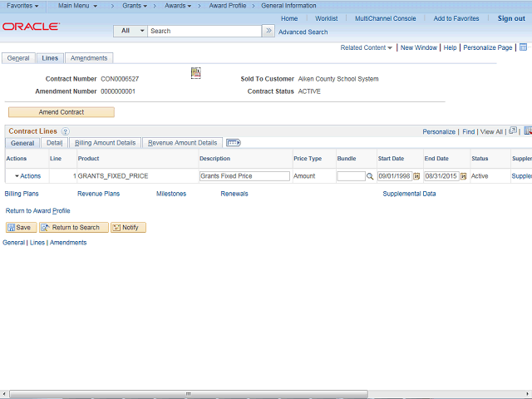Open the All search category dropdown
The width and height of the screenshot is (532, 399).
point(131,31)
